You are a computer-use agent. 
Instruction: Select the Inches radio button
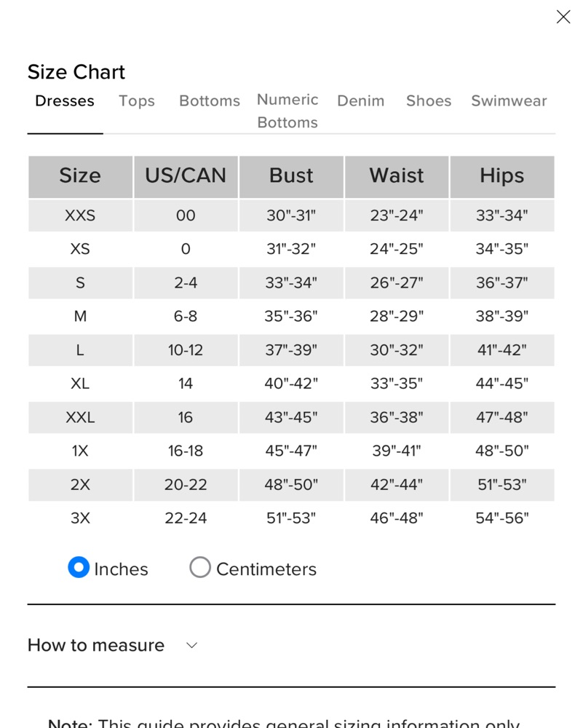tap(79, 567)
